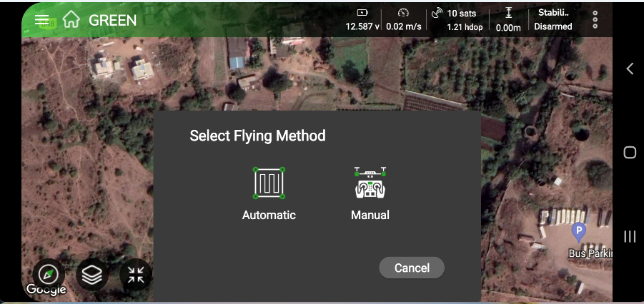Viewport: 644px width, 304px height.
Task: Tap the altitude indicator icon
Action: 508,13
